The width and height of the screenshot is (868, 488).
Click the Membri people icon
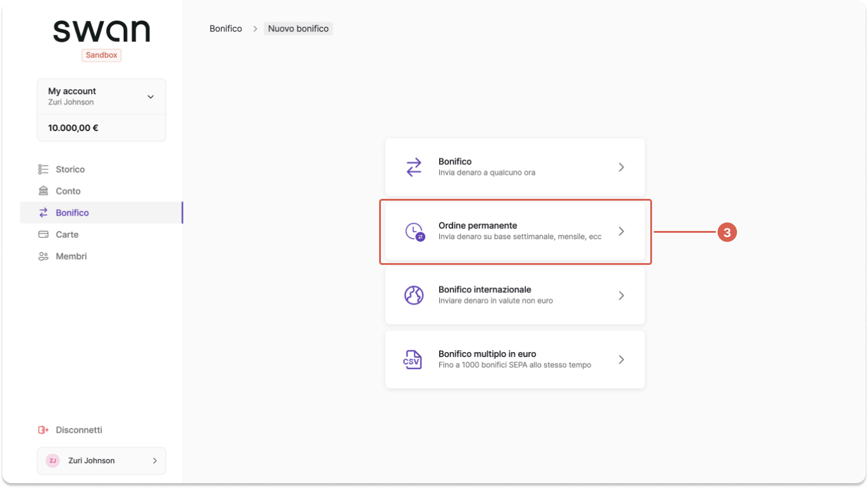43,256
